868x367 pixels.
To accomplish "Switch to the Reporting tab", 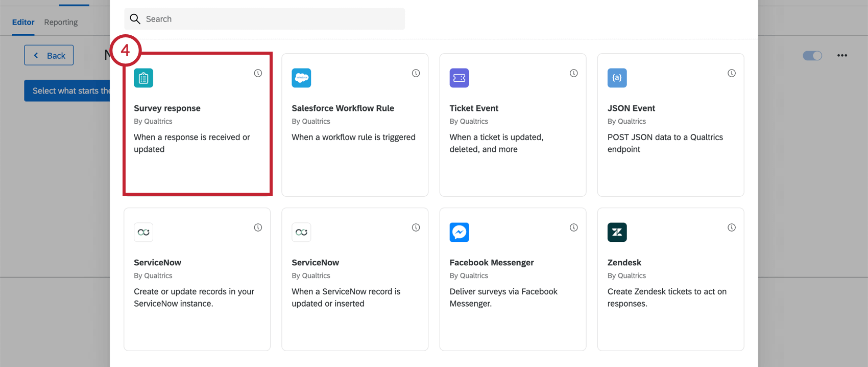I will tap(61, 22).
